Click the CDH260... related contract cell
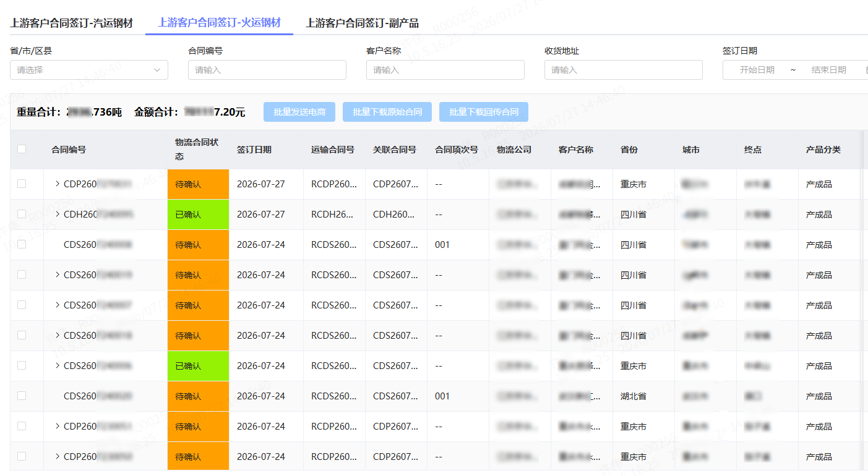868x476 pixels. click(395, 215)
